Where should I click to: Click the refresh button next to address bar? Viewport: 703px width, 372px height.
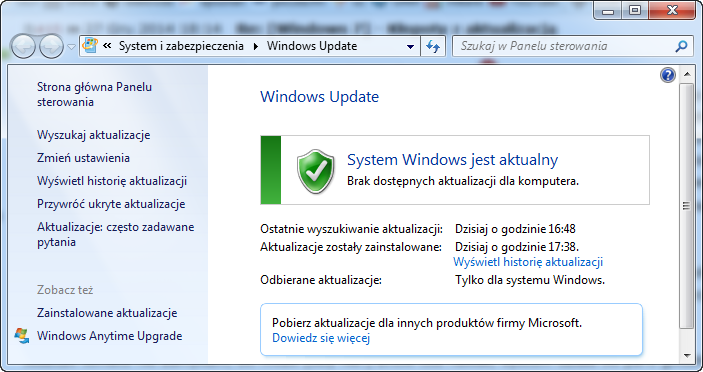tap(433, 46)
